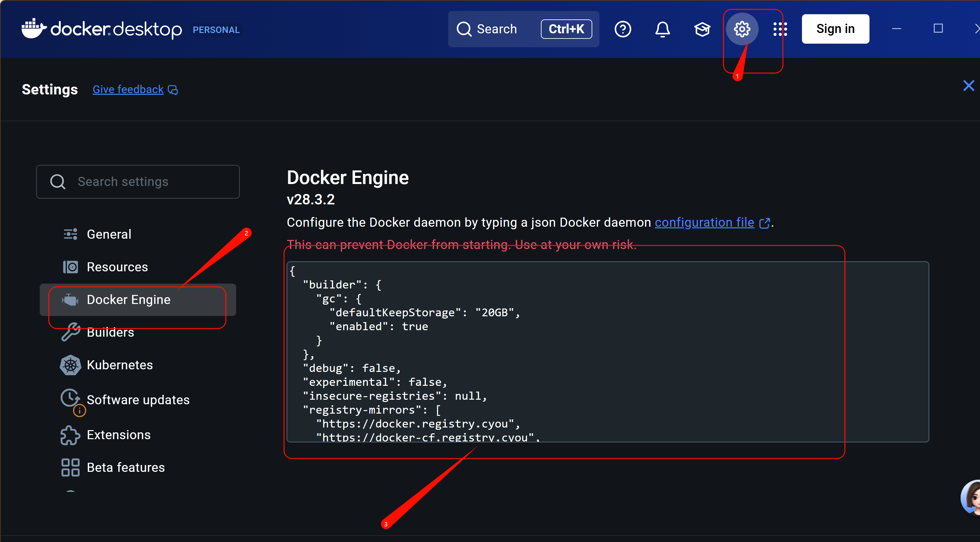Click the PERSONAL plan badge
Viewport: 980px width, 542px height.
216,30
